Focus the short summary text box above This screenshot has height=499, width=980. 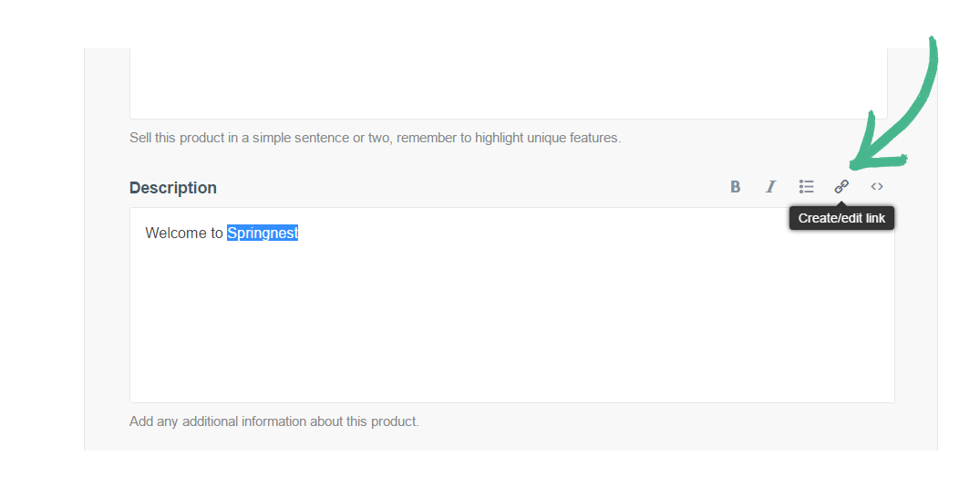point(508,82)
